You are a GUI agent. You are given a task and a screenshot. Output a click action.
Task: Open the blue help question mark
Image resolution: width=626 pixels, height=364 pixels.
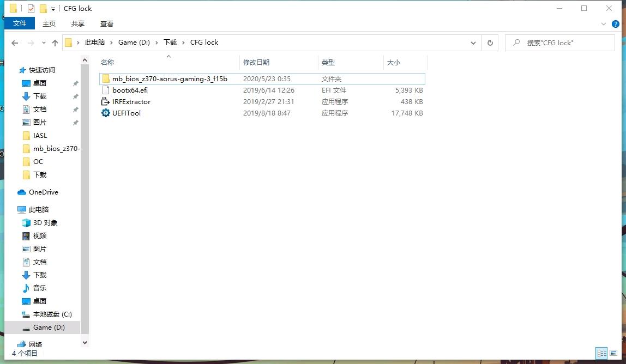coord(615,24)
